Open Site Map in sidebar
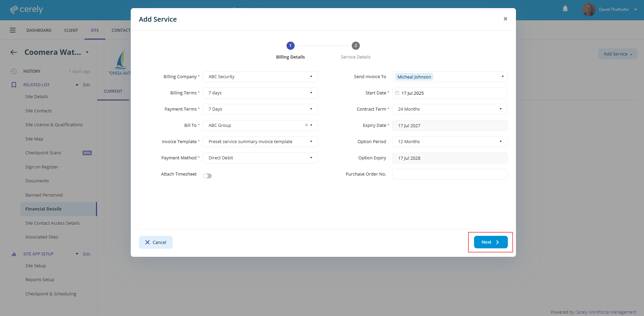 (34, 139)
